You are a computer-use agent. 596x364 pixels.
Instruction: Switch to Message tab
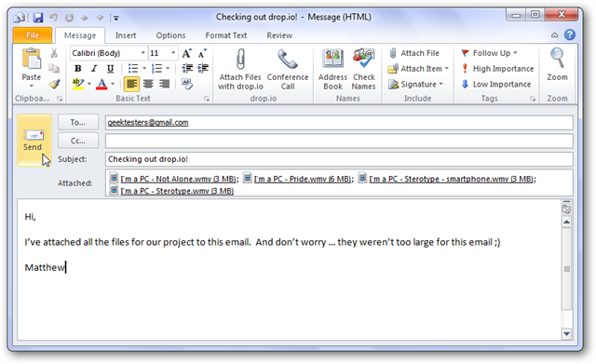click(80, 35)
